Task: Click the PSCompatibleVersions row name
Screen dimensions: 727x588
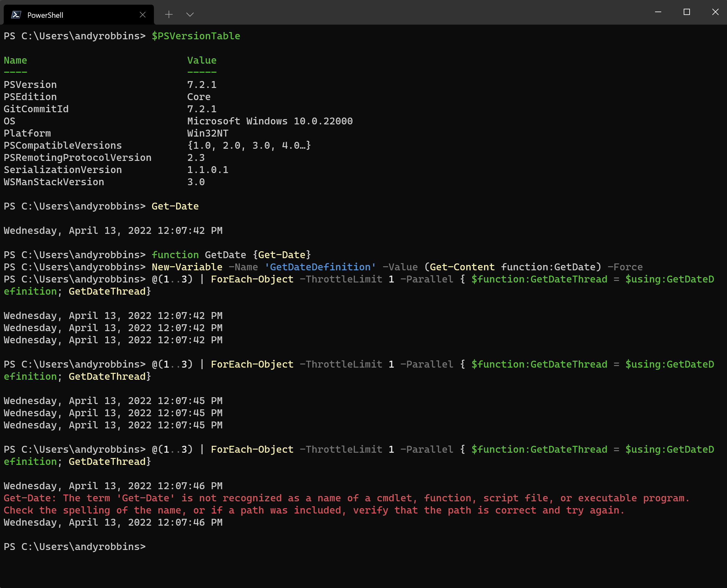Action: point(63,146)
